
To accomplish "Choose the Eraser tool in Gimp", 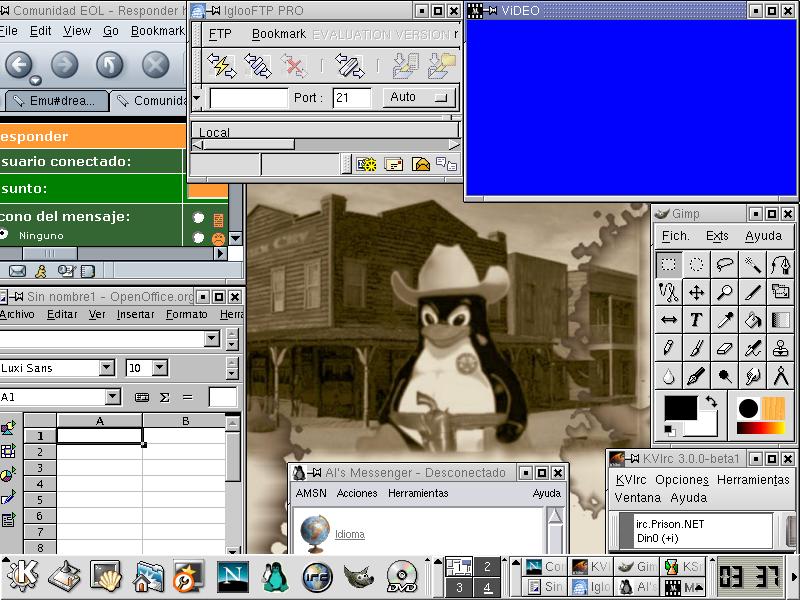I will (724, 348).
